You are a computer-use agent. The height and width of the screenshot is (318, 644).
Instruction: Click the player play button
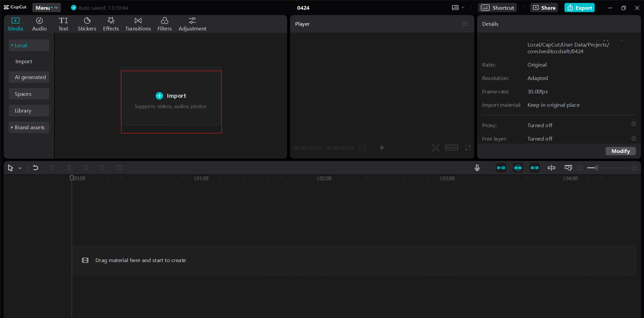pyautogui.click(x=382, y=148)
